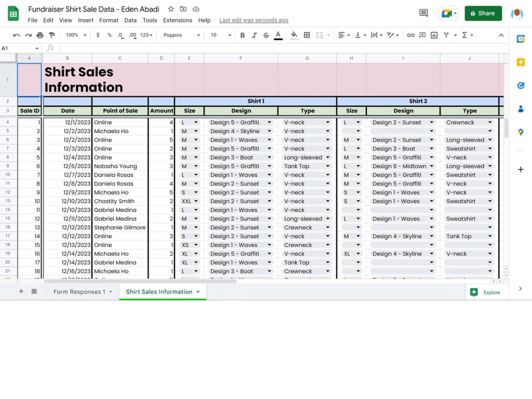The image size is (532, 399).
Task: Open text wrapping options
Action: [376, 35]
